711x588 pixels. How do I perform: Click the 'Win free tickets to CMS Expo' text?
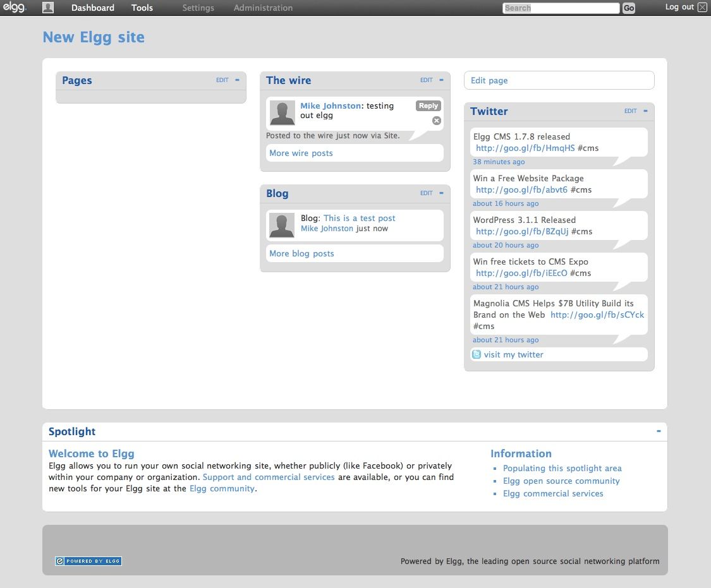[x=530, y=261]
